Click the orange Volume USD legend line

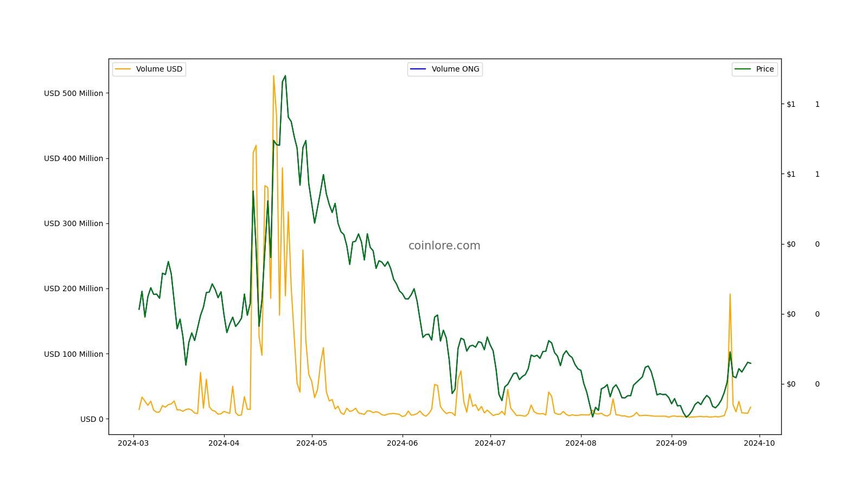[x=123, y=69]
